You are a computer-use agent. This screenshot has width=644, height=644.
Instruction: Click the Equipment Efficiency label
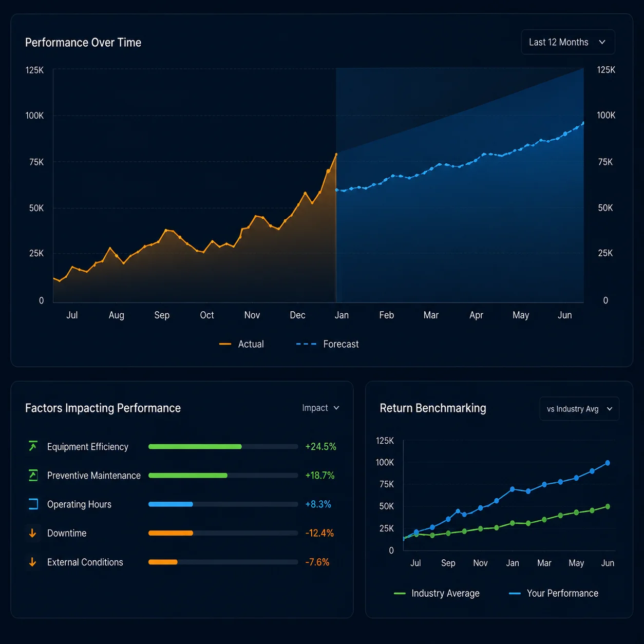click(x=88, y=447)
